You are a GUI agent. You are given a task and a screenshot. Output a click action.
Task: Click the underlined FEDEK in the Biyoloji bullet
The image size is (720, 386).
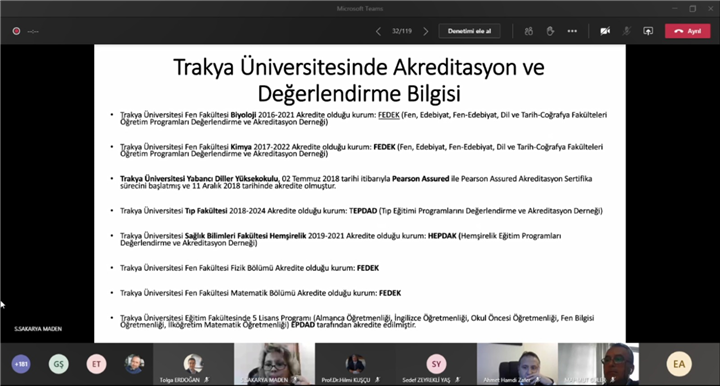click(x=388, y=115)
